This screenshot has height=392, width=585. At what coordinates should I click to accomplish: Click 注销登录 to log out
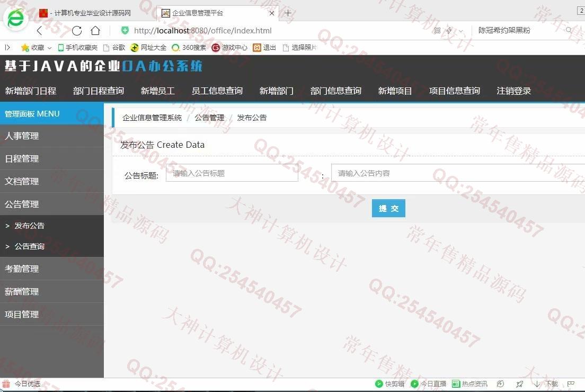pos(514,91)
